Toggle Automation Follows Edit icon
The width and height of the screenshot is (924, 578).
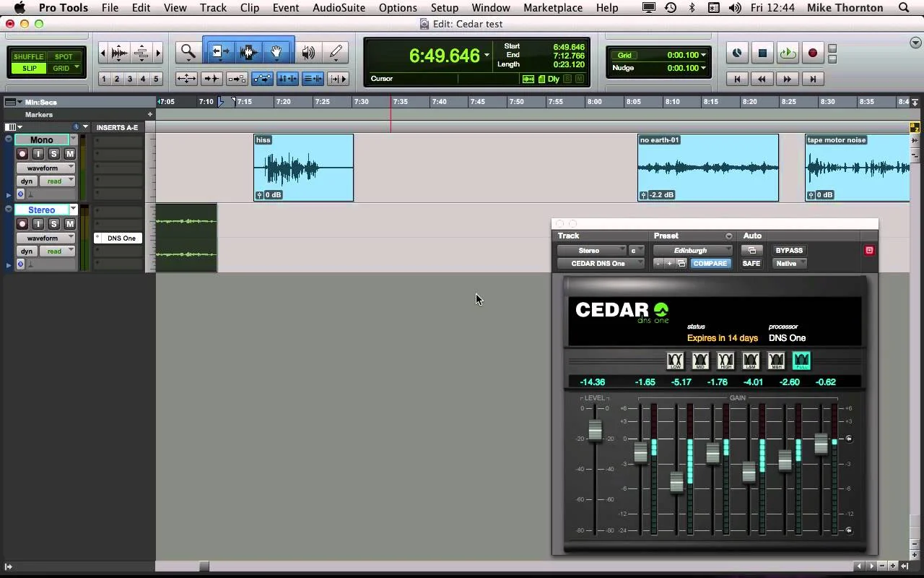point(262,79)
